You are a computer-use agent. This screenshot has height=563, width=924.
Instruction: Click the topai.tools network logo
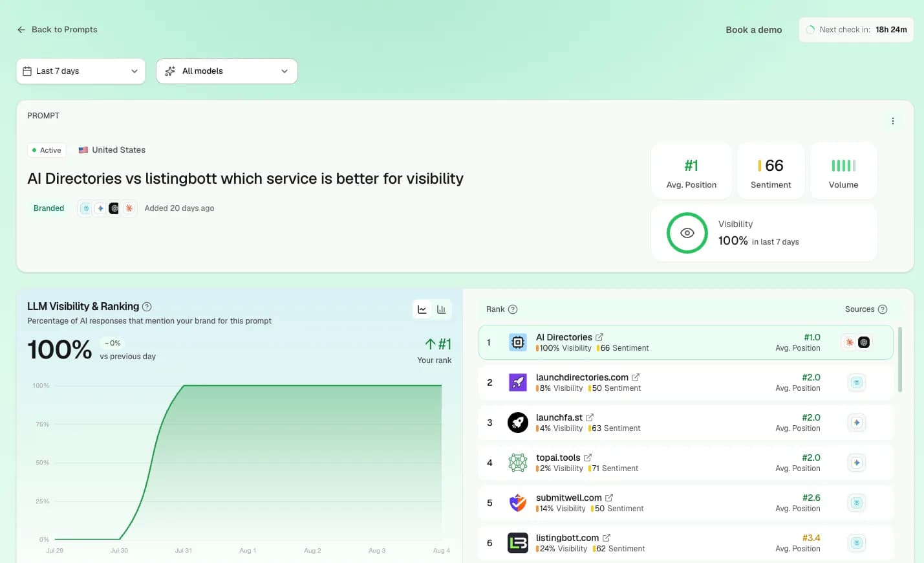518,463
